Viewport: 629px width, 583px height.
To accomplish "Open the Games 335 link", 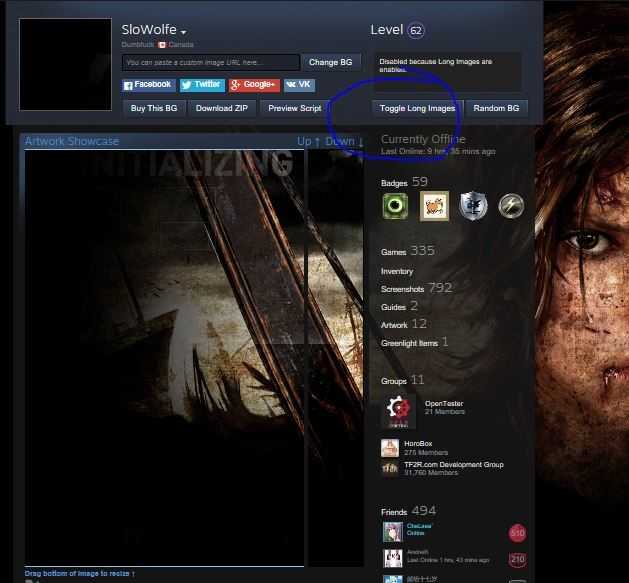I will pyautogui.click(x=408, y=251).
